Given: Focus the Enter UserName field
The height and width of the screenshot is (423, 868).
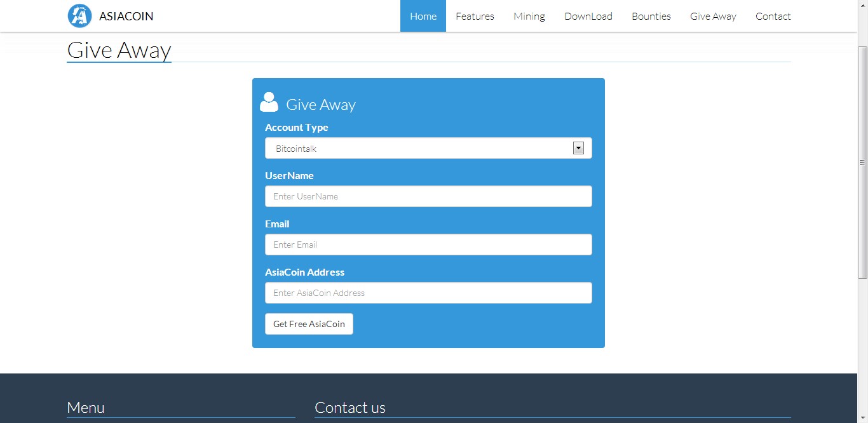Looking at the screenshot, I should pos(428,196).
